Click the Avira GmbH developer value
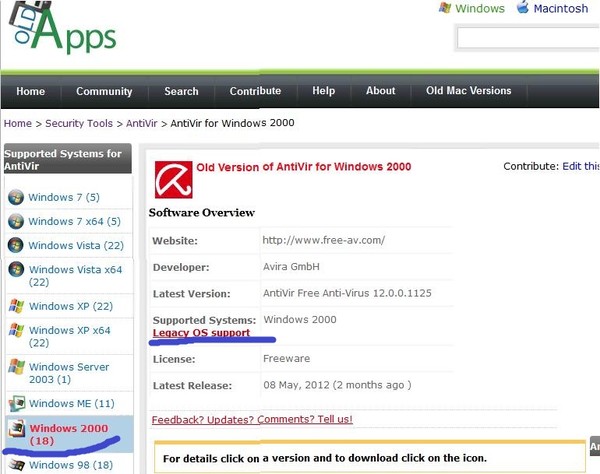 291,267
